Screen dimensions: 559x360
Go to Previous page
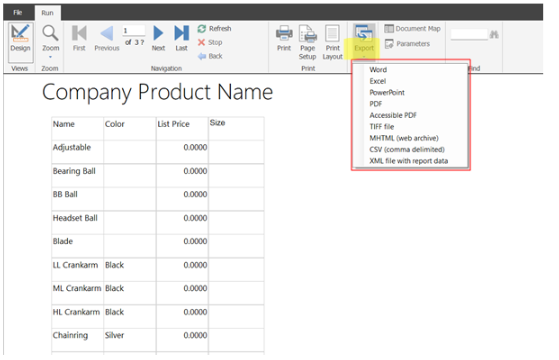107,38
